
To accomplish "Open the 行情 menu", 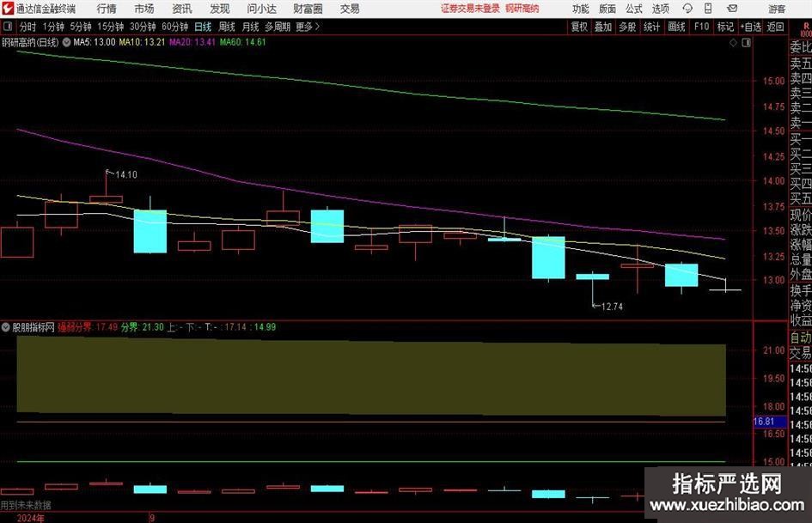I will point(107,9).
